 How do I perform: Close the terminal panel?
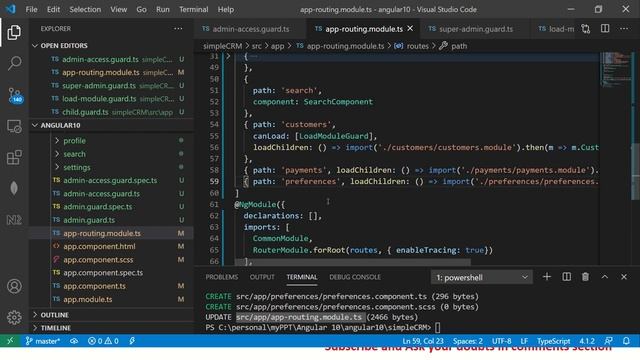tap(624, 277)
